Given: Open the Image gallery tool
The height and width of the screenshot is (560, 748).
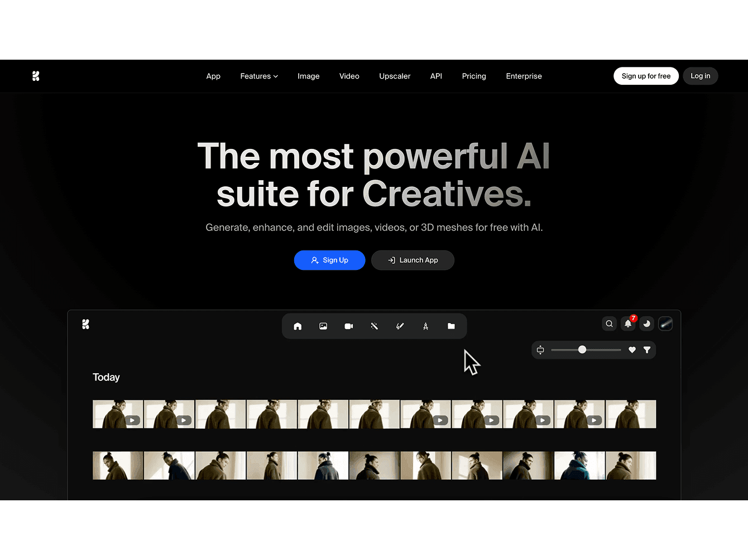Looking at the screenshot, I should point(323,326).
